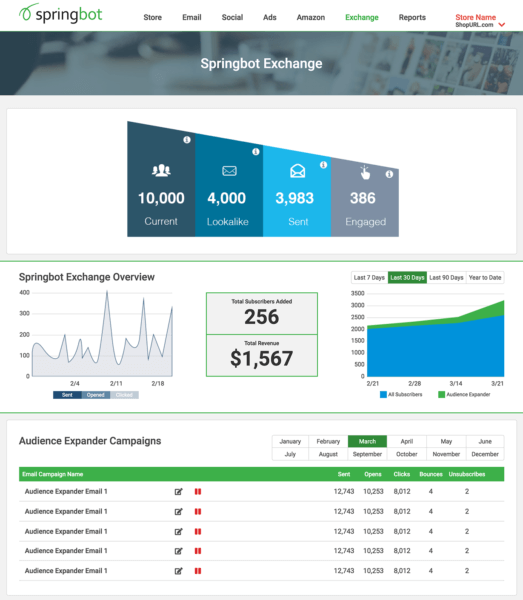Viewport: 523px width, 600px height.
Task: Click the info icon on Lookalike panel
Action: point(256,152)
